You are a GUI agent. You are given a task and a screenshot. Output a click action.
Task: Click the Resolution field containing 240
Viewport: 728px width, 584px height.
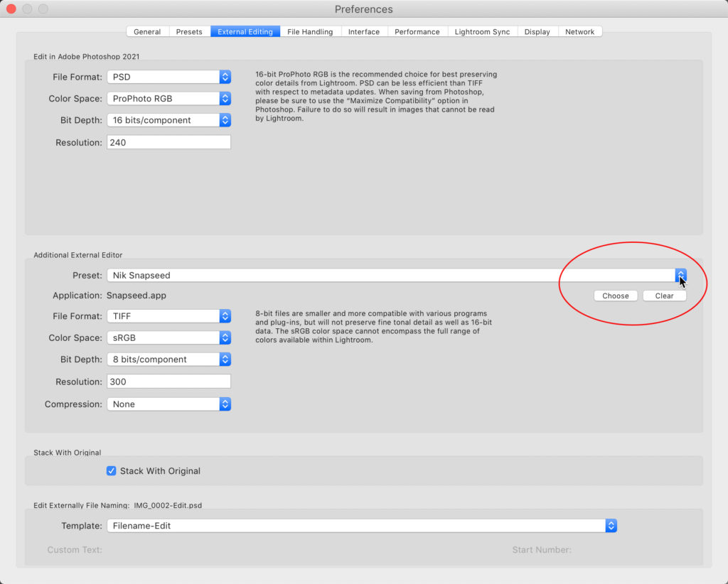point(168,142)
